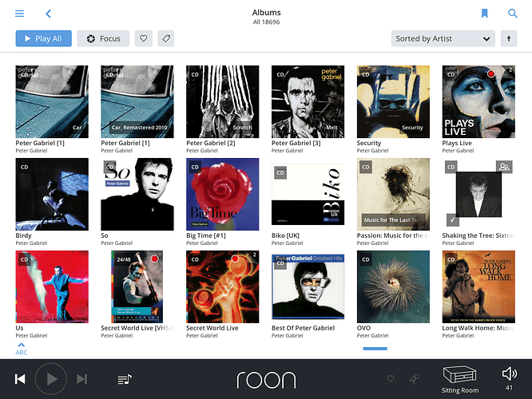
Task: Click Peter Gabriel artist under So
Action: tap(117, 243)
